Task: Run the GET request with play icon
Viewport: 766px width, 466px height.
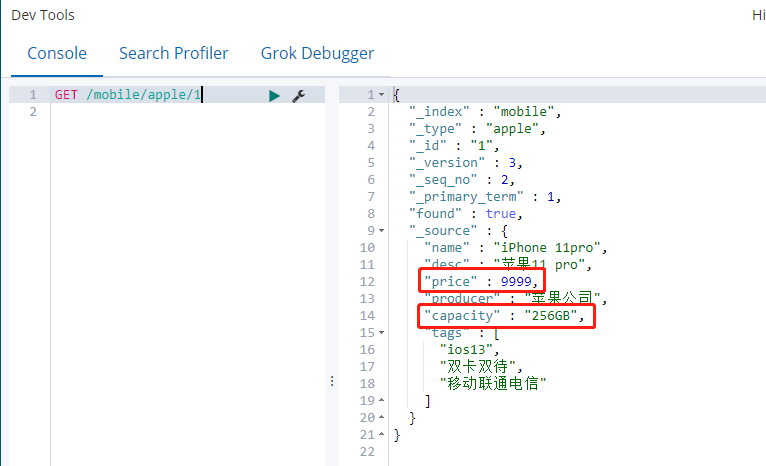Action: pyautogui.click(x=274, y=95)
